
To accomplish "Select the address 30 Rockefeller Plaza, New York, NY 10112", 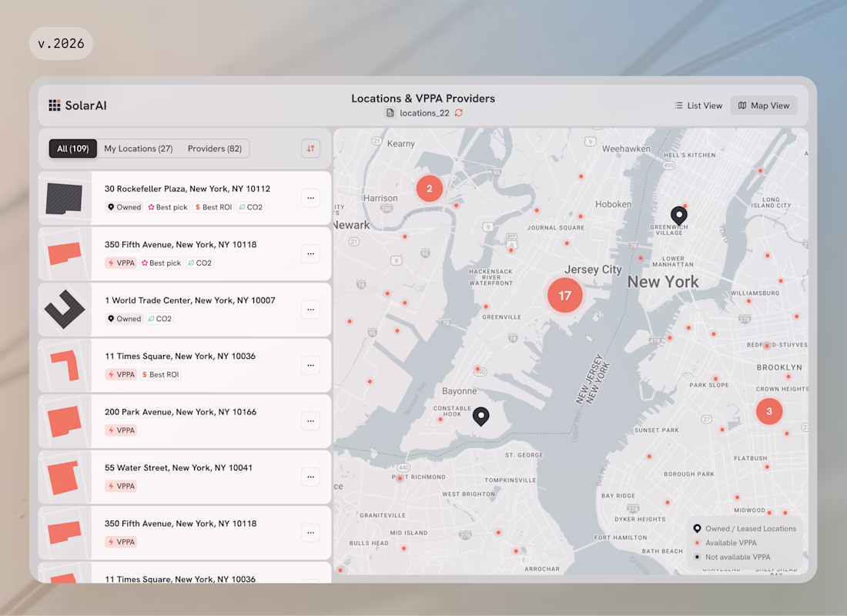I will click(187, 189).
